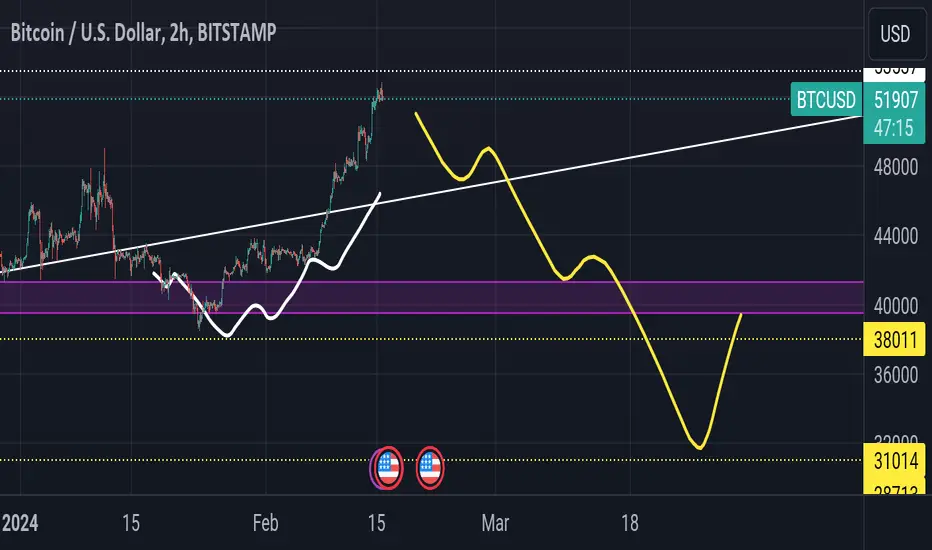Click the 44000 price axis label

[x=895, y=237]
